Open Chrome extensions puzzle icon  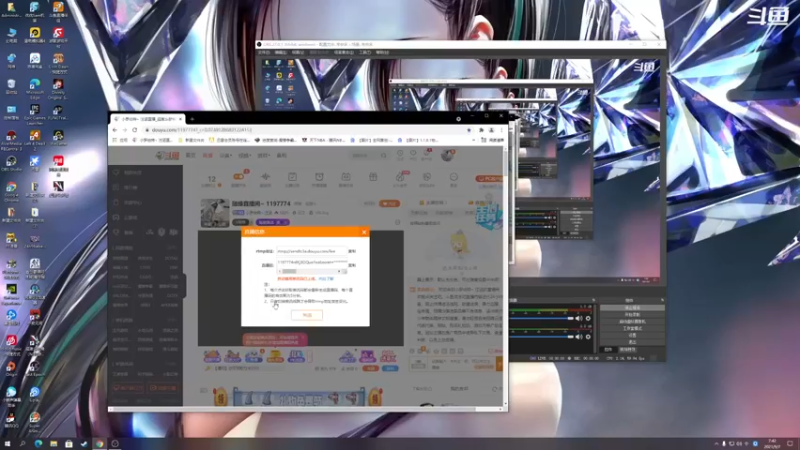pyautogui.click(x=481, y=130)
